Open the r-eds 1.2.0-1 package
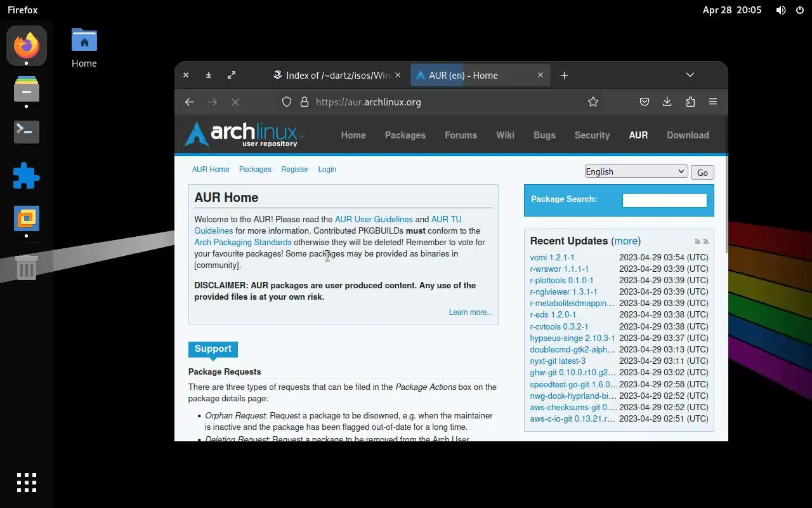 (553, 314)
